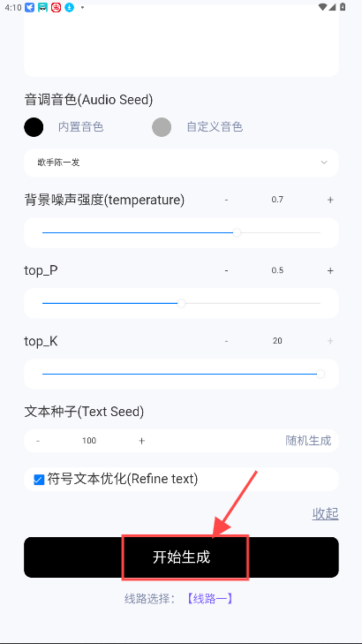Select the 自定义音色 radio option
This screenshot has width=362, height=644.
[x=162, y=127]
